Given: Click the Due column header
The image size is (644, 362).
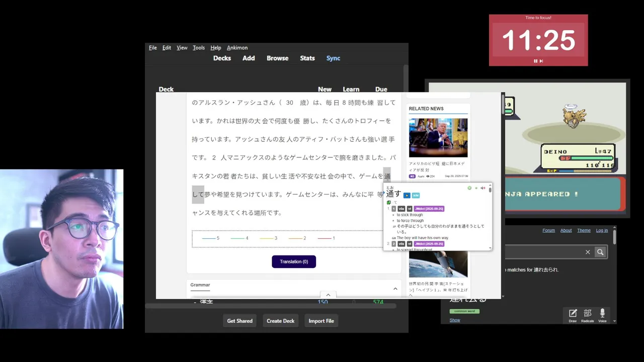Looking at the screenshot, I should (381, 89).
